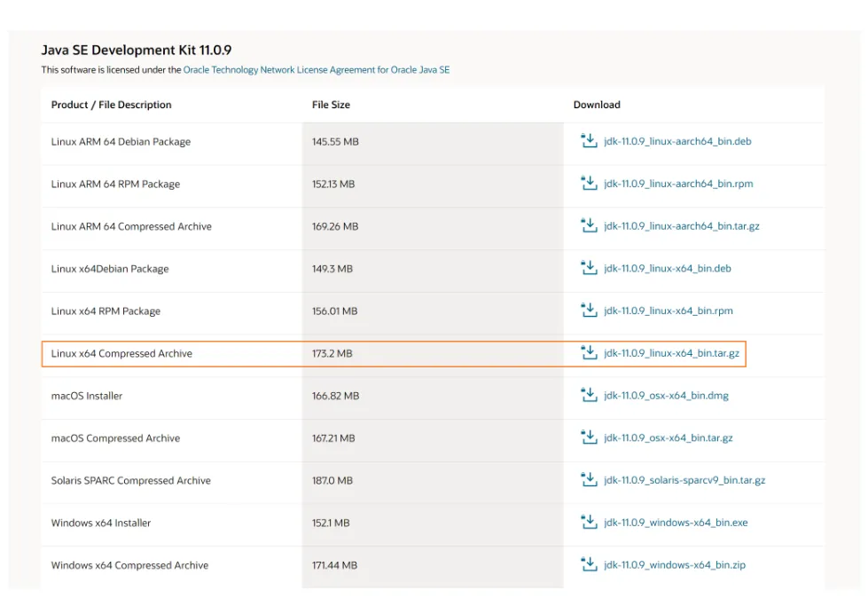
Task: Click download icon for linux-aarch64_bin.tar.gz
Action: [x=589, y=225]
